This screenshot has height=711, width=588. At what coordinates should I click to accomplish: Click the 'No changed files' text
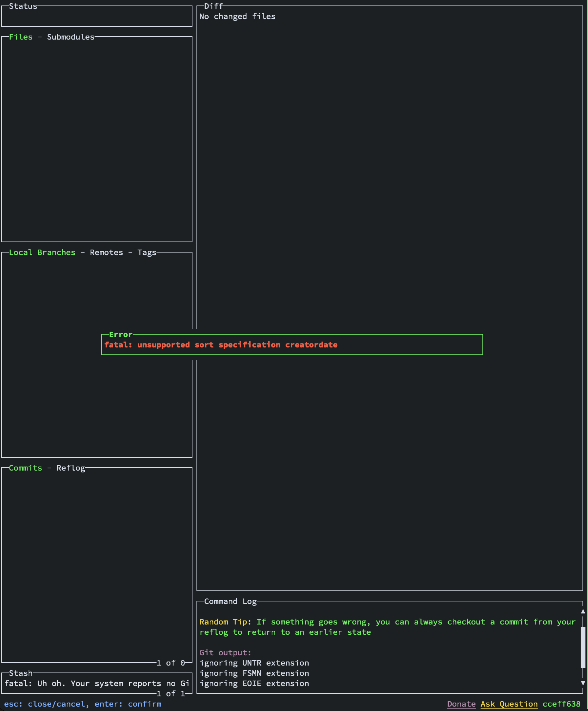click(238, 16)
